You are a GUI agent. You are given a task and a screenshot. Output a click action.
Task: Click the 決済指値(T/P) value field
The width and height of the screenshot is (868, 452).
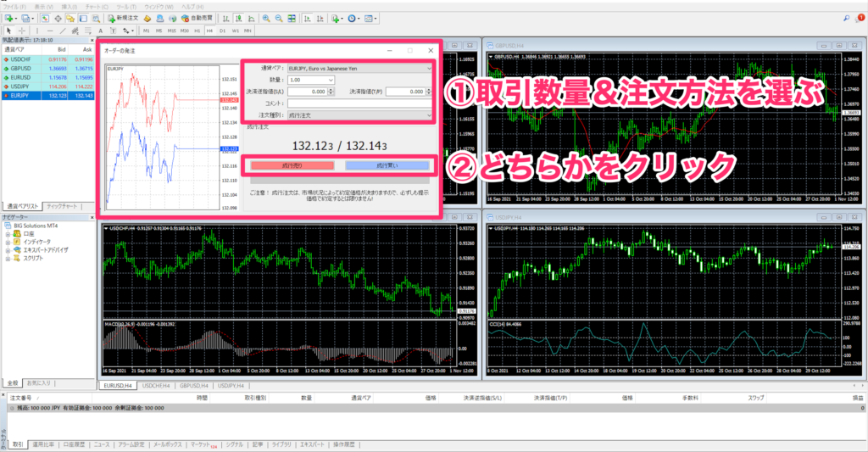[x=406, y=92]
